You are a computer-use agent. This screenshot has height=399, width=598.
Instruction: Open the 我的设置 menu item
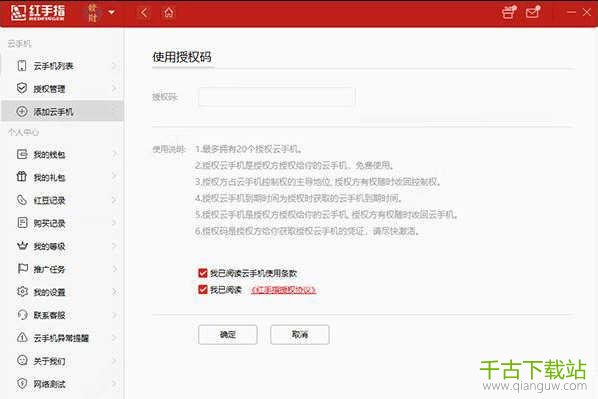pos(63,292)
